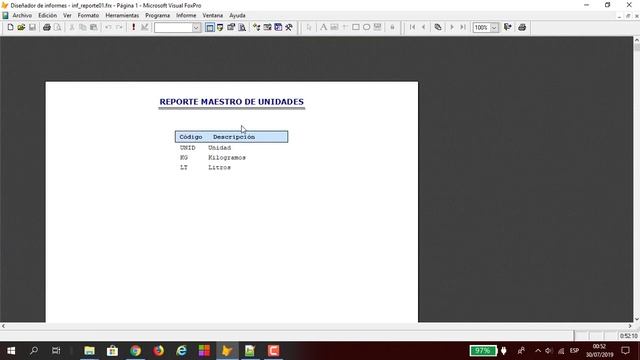Open the notification center icon
The height and width of the screenshot is (360, 640).
coord(625,351)
